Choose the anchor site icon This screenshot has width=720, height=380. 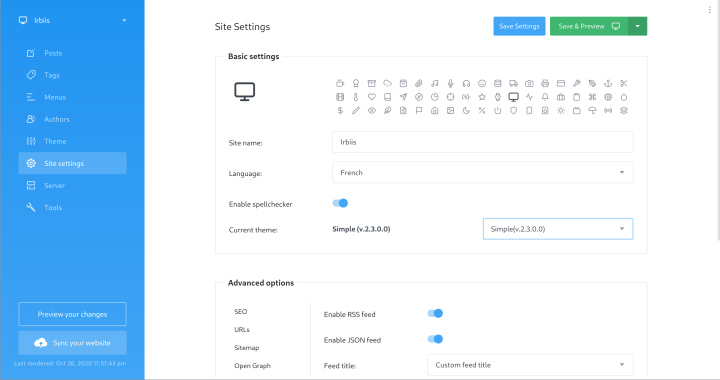(x=608, y=84)
